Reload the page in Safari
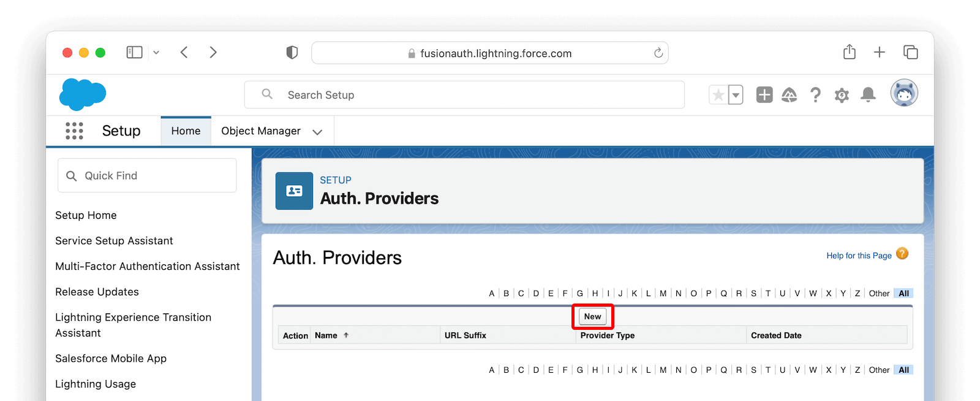The image size is (980, 401). pos(658,53)
